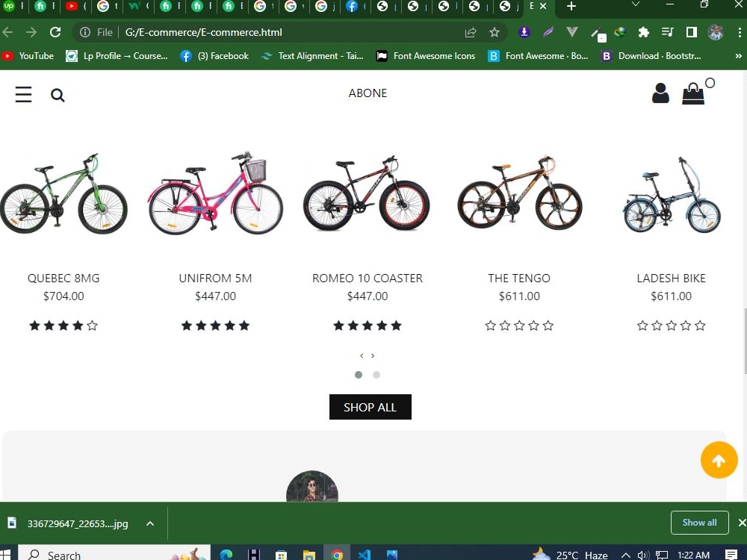The width and height of the screenshot is (747, 560).
Task: Open a new browser tab
Action: (571, 6)
